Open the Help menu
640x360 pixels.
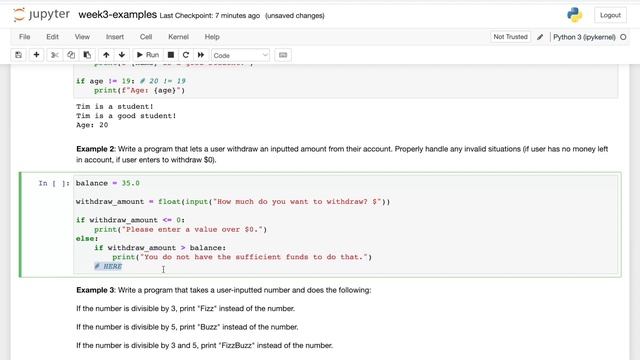coord(212,37)
